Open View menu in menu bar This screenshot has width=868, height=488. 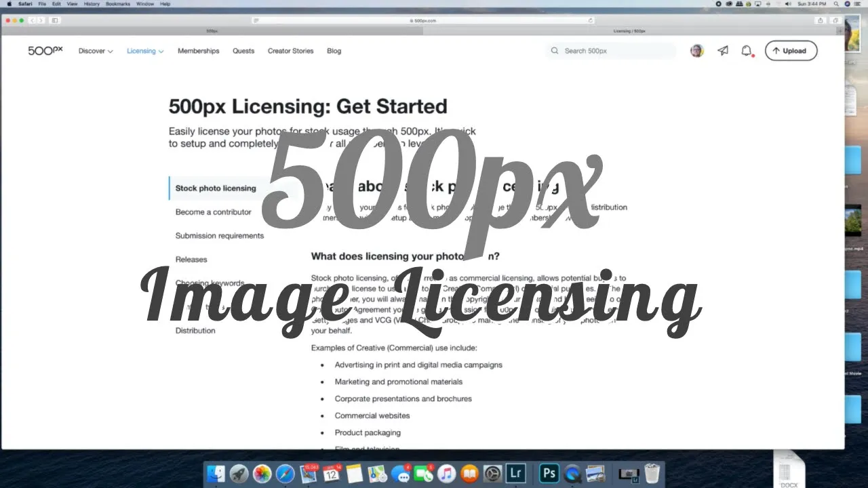[x=73, y=4]
